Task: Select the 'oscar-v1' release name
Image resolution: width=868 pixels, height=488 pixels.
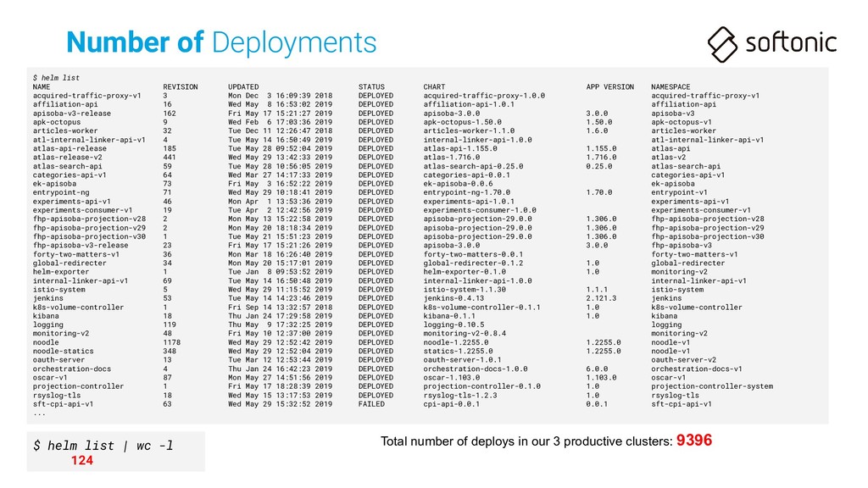Action: (50, 378)
